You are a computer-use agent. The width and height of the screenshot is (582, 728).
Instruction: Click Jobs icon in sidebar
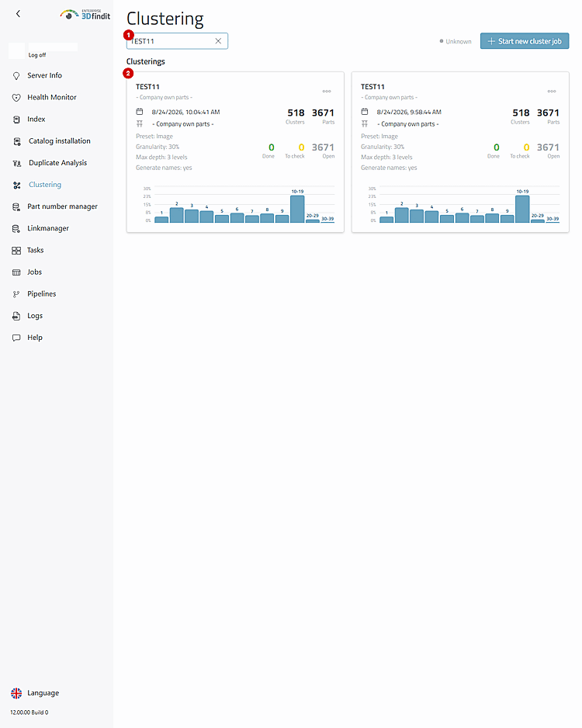pyautogui.click(x=16, y=272)
